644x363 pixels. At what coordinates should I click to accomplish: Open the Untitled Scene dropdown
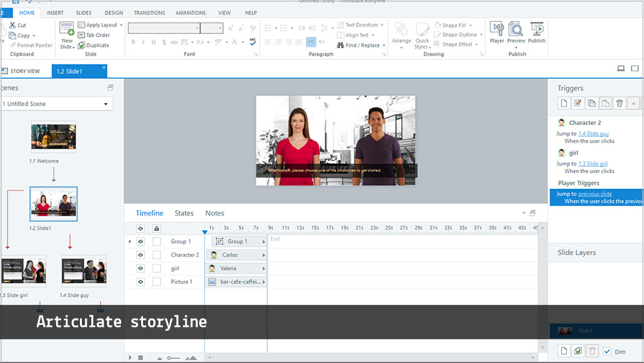click(106, 104)
